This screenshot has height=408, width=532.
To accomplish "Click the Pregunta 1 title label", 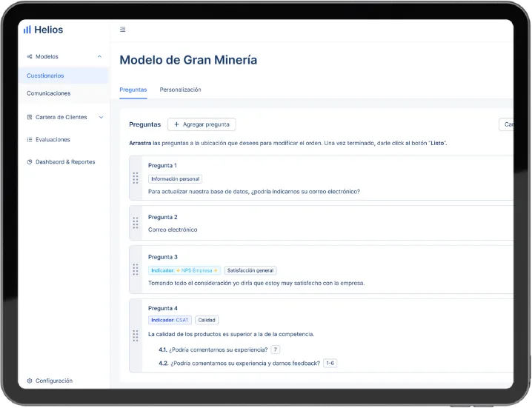I will 162,166.
